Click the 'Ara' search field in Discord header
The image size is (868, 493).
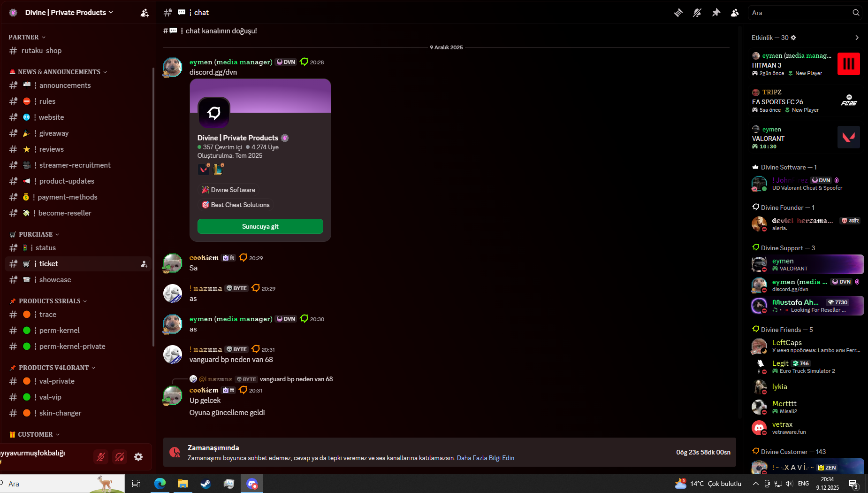click(805, 13)
